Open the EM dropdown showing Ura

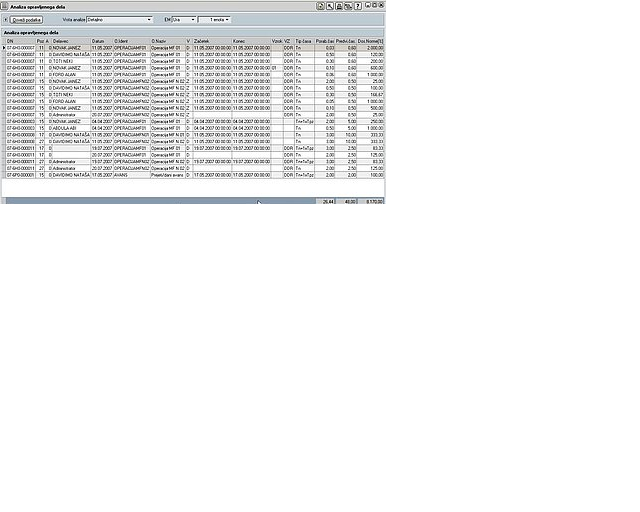192,19
